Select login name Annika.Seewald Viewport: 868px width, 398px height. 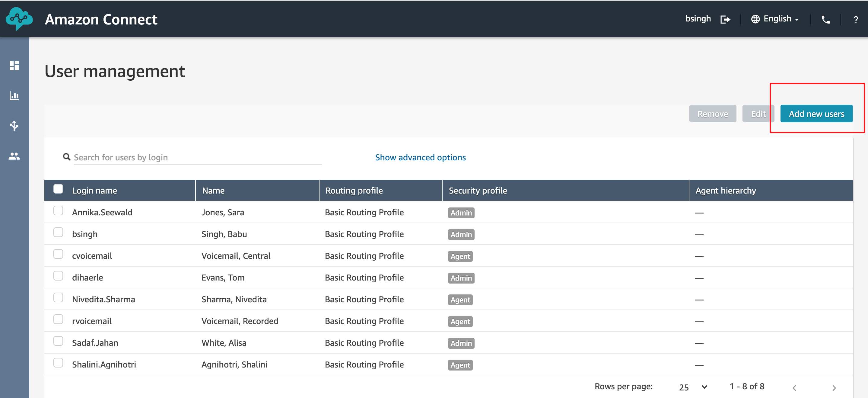(x=102, y=213)
